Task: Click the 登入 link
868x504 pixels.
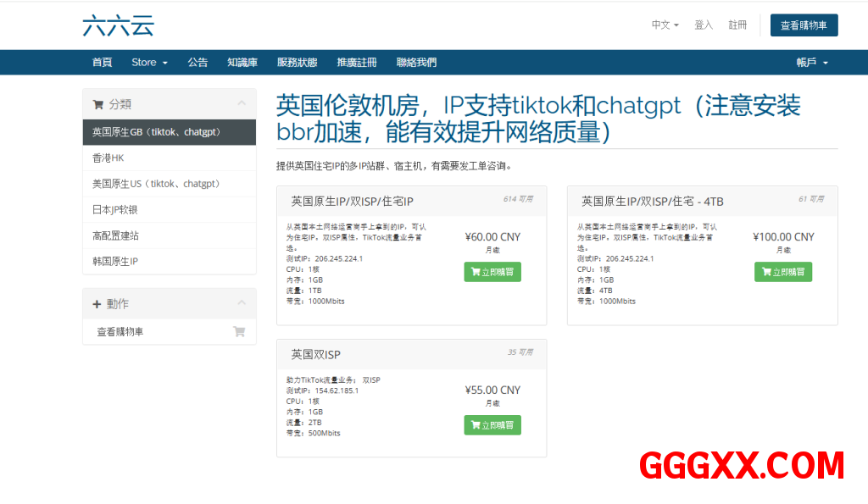Action: pyautogui.click(x=704, y=25)
